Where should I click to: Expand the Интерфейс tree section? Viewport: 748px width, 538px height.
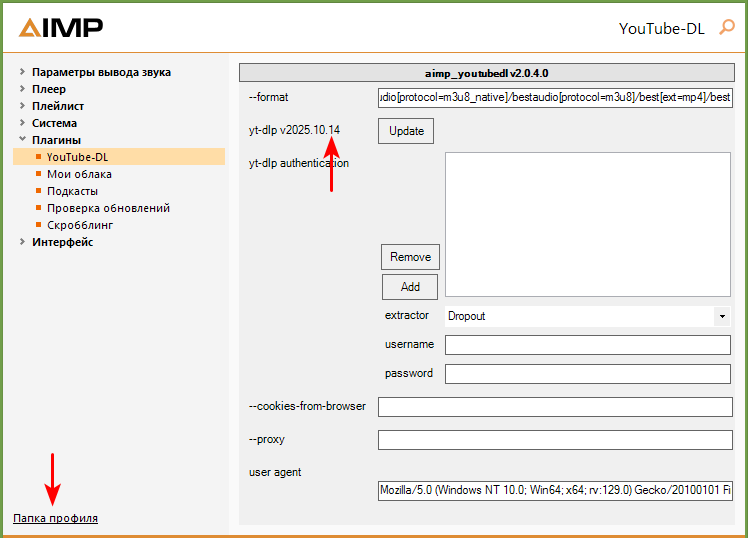point(22,242)
